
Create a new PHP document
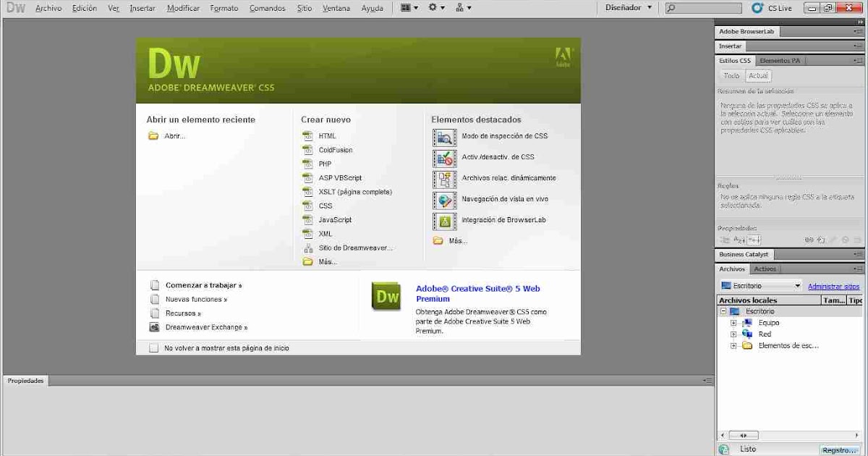[x=325, y=164]
